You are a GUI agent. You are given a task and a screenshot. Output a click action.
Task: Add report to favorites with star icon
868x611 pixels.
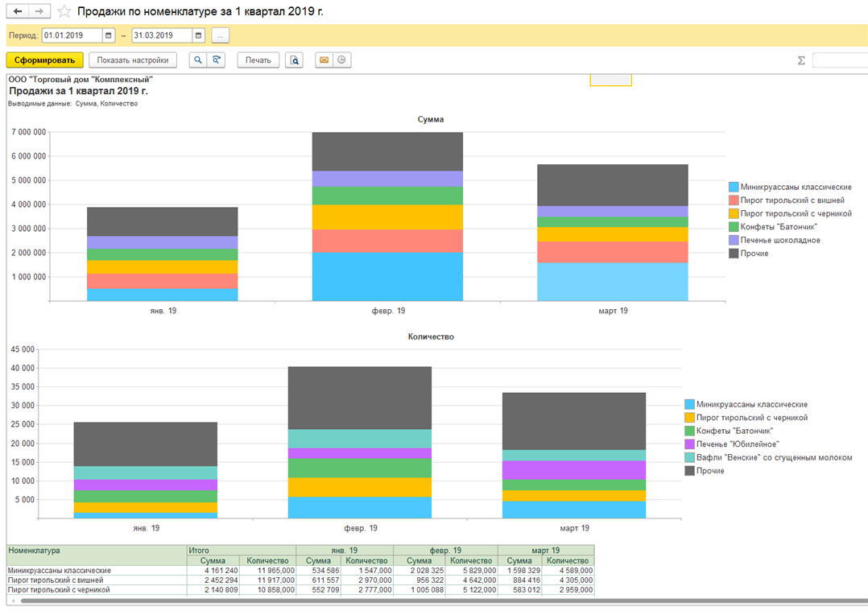tap(64, 12)
